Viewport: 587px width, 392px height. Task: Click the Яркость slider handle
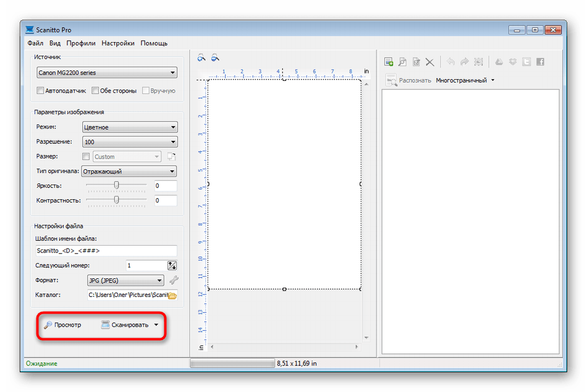click(116, 184)
